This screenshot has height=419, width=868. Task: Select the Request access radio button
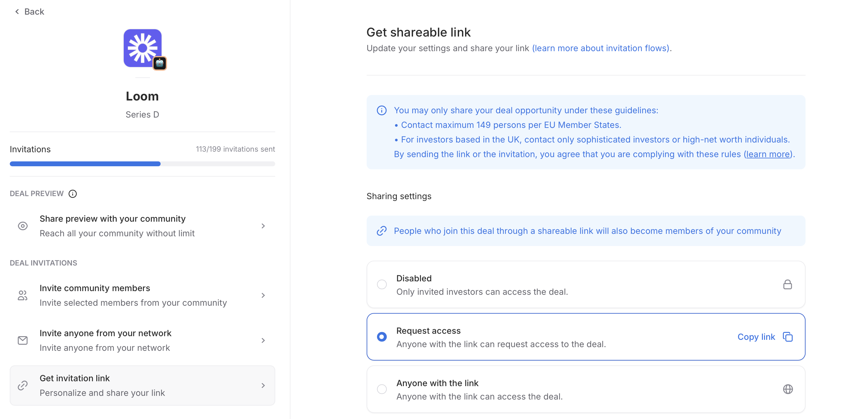point(382,336)
